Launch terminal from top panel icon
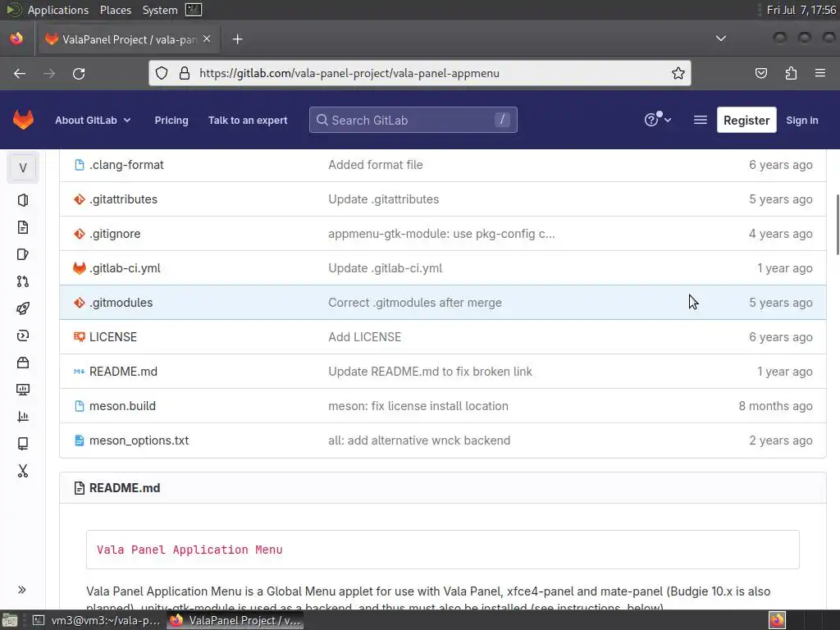 tap(194, 10)
